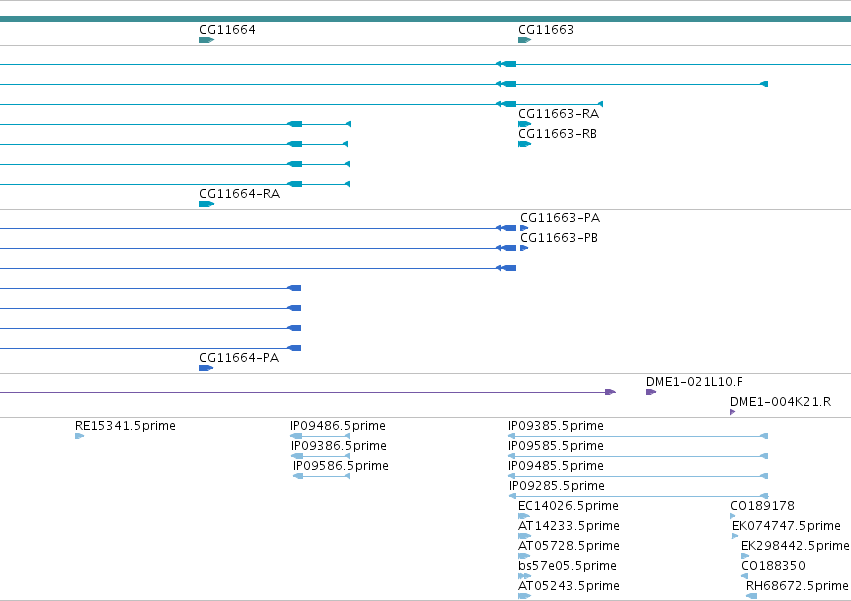Select the RE15341.5prime EST label
Screen dimensions: 851x601
125,426
